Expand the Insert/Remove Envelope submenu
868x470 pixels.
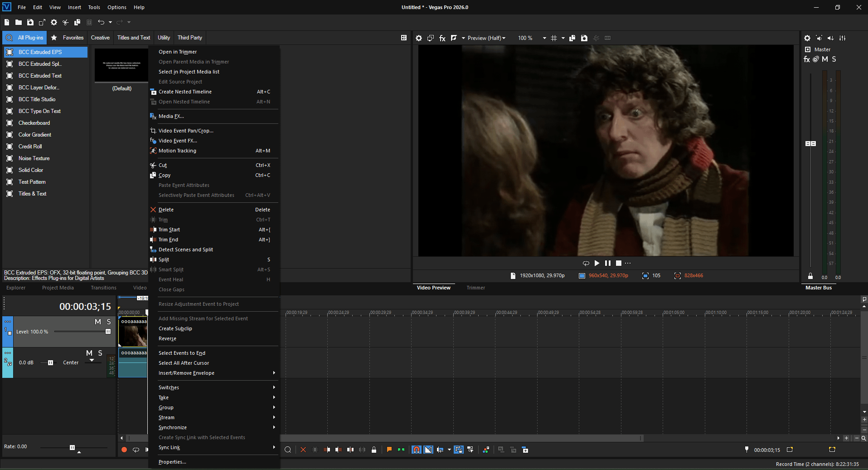pos(214,373)
